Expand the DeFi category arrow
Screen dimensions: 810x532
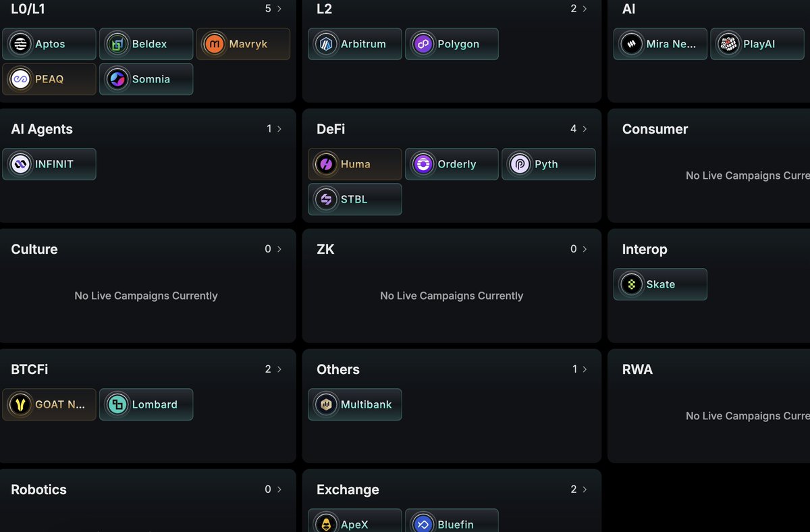585,129
